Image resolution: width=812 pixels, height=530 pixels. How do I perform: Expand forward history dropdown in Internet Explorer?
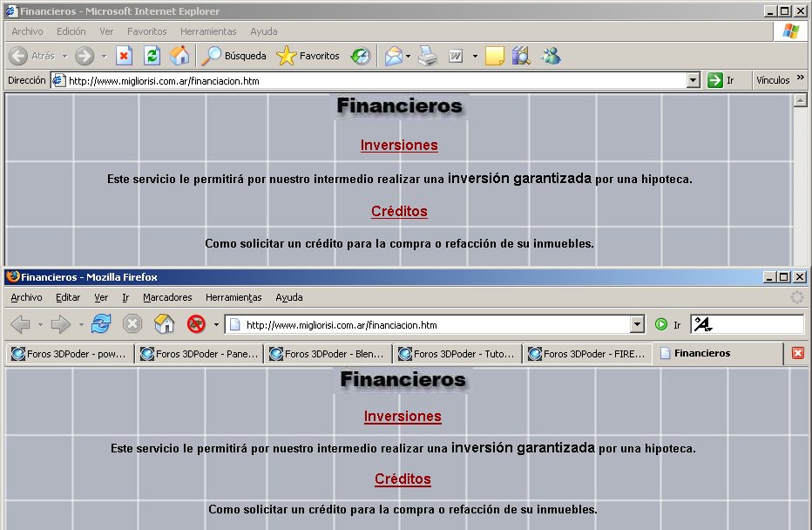(104, 56)
